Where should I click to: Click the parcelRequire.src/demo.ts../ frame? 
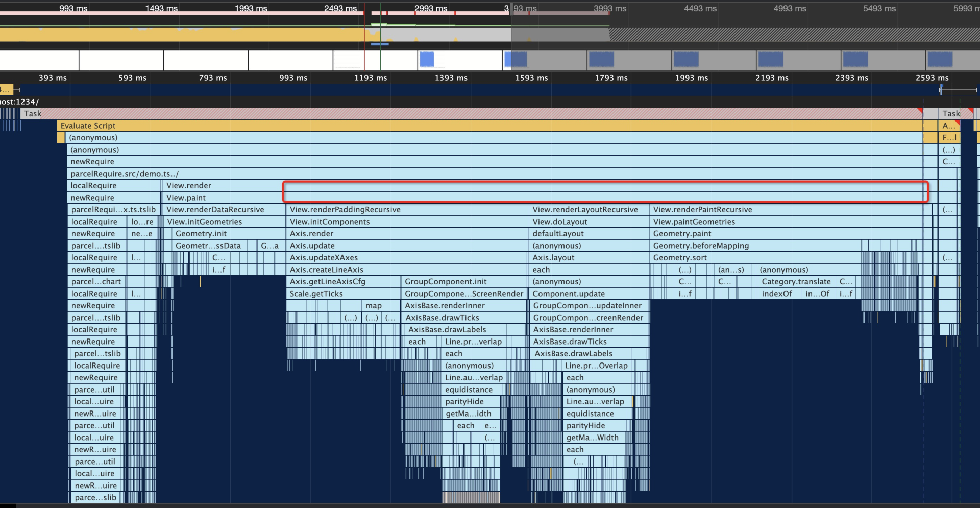495,174
